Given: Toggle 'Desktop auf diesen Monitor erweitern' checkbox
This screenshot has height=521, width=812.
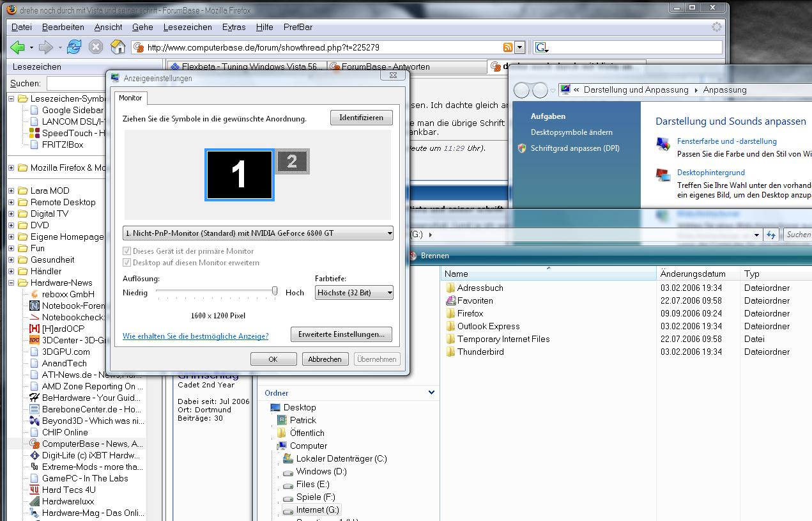Looking at the screenshot, I should point(127,263).
